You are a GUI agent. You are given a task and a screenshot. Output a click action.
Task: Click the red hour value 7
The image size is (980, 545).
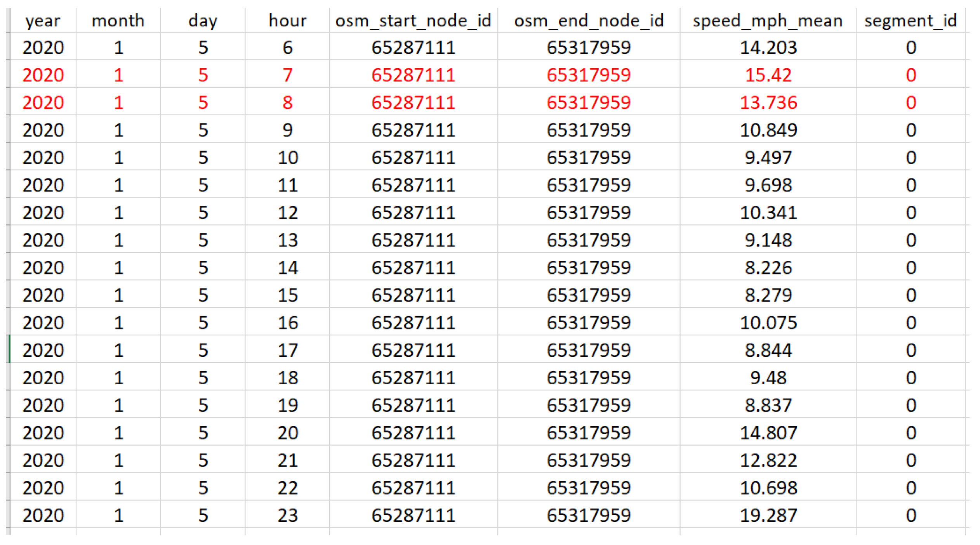[x=287, y=75]
